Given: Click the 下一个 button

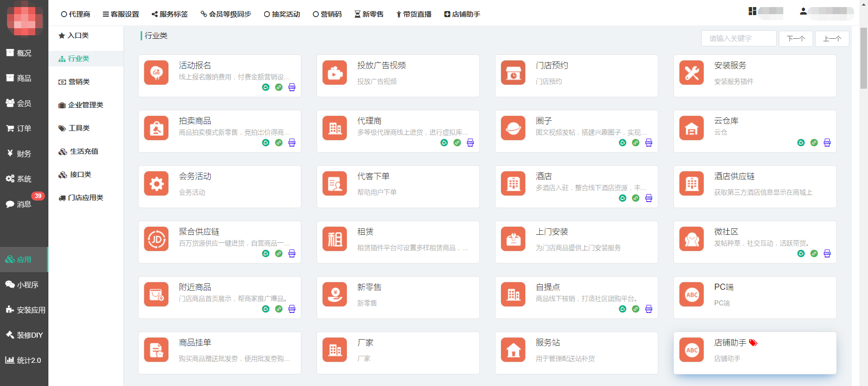Looking at the screenshot, I should [795, 39].
